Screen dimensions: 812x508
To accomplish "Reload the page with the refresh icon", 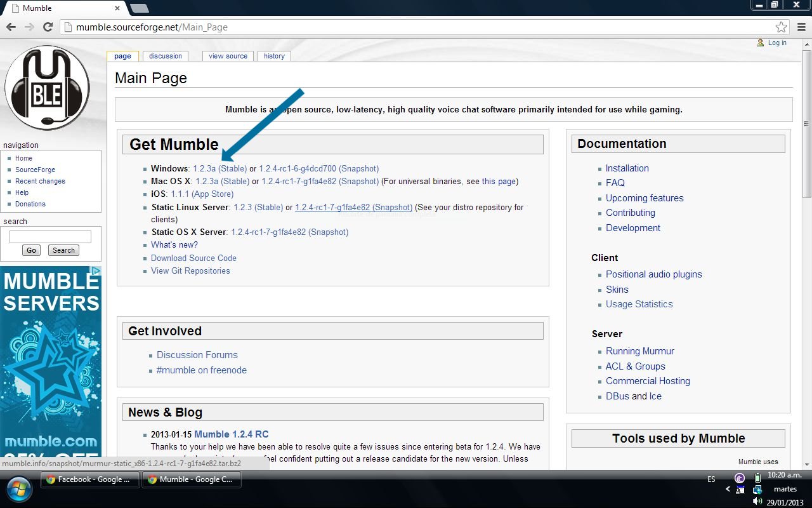I will 48,27.
